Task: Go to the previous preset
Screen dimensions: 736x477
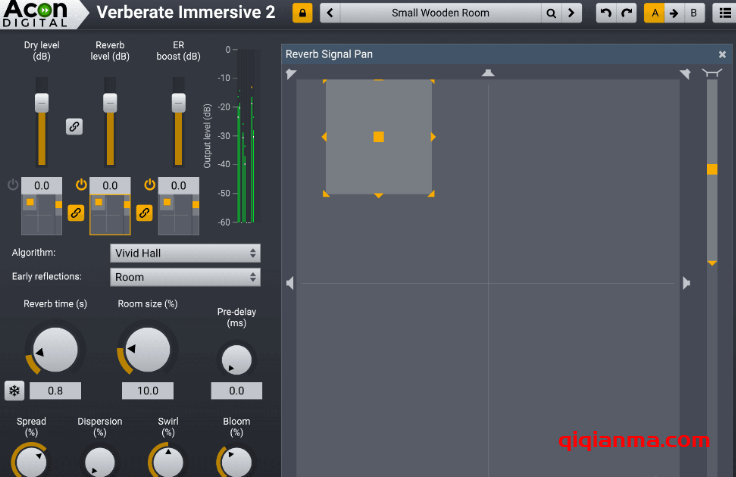Action: coord(330,14)
